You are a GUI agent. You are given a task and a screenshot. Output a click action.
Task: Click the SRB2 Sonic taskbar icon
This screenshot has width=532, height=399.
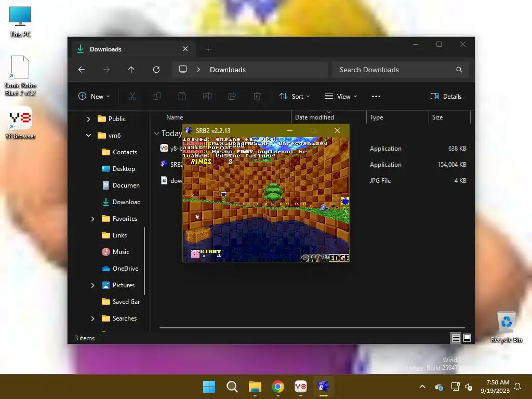point(323,387)
